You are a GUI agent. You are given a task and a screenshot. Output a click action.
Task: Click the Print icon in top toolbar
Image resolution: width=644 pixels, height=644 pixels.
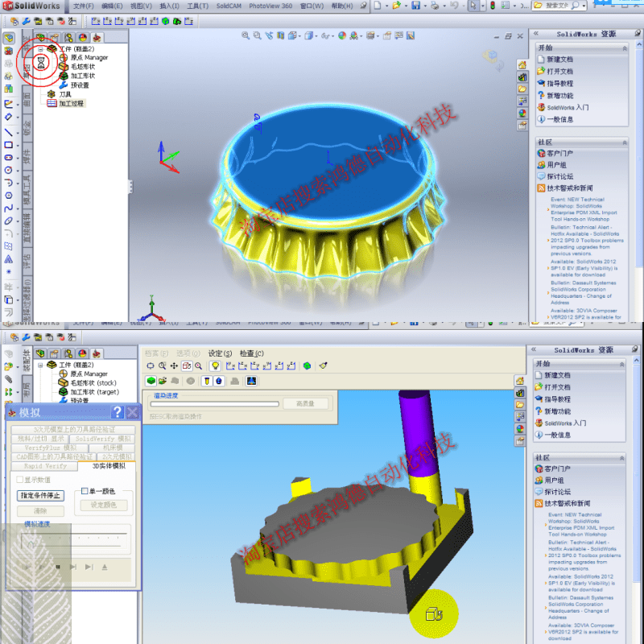pos(435,6)
